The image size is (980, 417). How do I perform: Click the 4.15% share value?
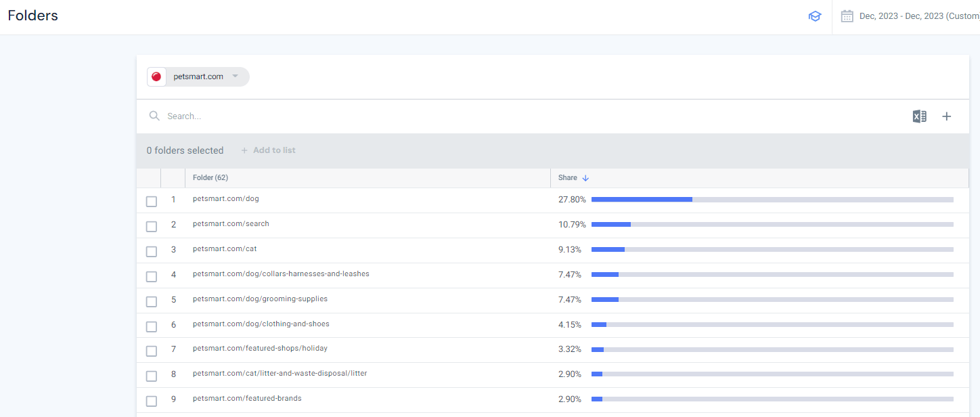pos(570,325)
